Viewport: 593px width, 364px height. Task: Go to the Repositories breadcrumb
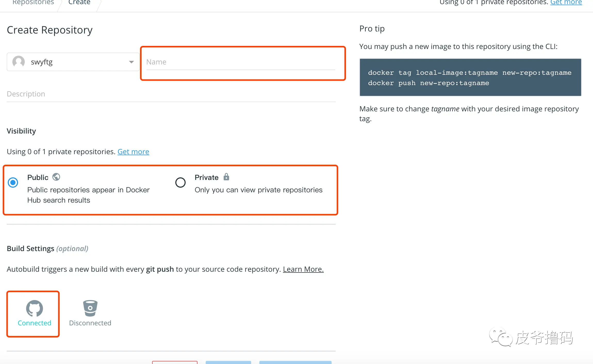coord(33,3)
